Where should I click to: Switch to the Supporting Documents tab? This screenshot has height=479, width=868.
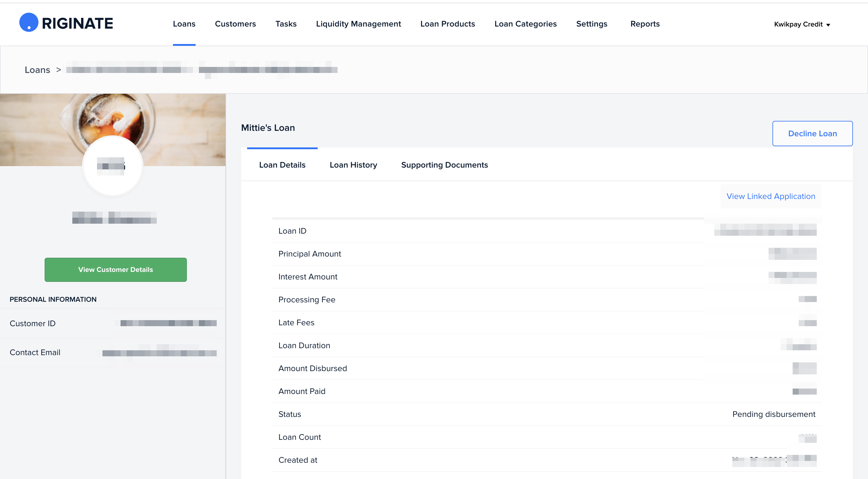pyautogui.click(x=444, y=165)
